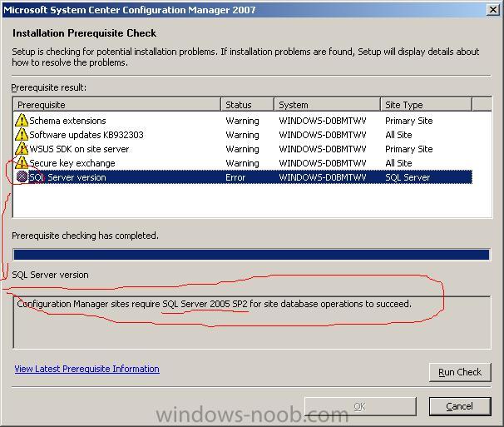The image size is (504, 427).
Task: Click the Cancel button
Action: tap(460, 406)
